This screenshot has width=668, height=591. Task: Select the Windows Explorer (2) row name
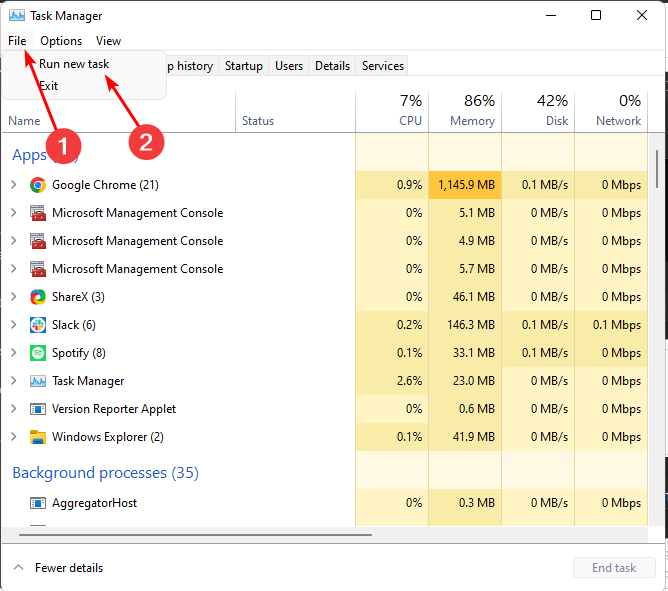(x=108, y=437)
